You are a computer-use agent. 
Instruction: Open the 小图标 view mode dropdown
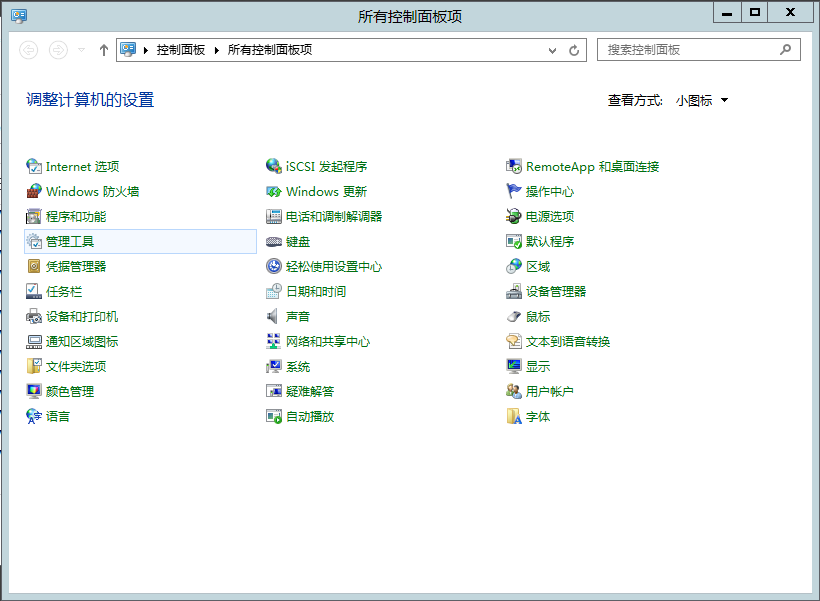tap(702, 100)
